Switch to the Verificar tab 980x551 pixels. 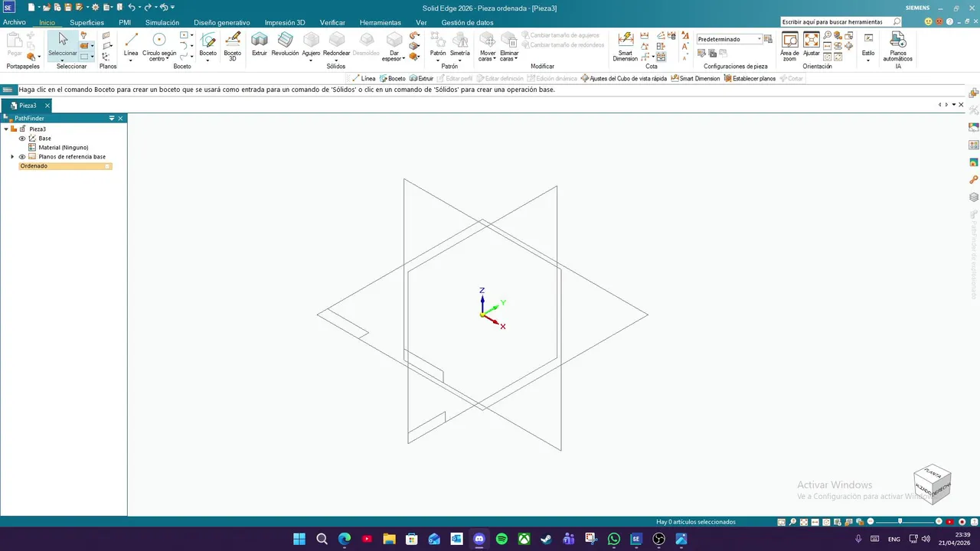332,22
